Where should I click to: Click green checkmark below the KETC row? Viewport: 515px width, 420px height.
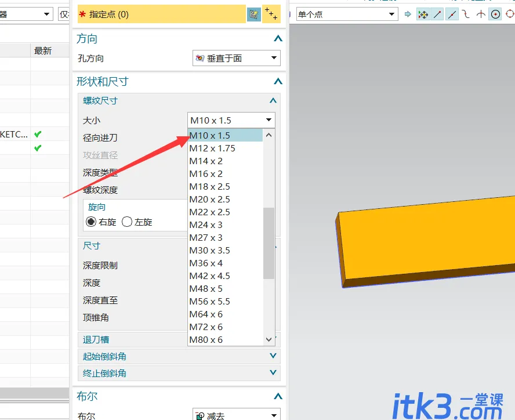(38, 148)
